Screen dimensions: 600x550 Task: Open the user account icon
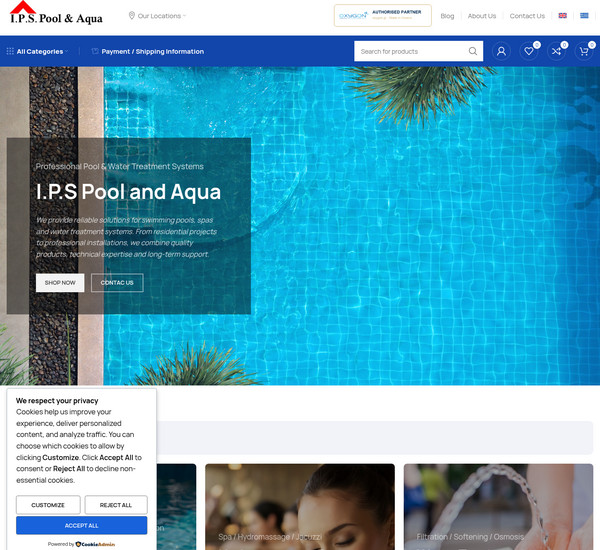click(x=501, y=51)
